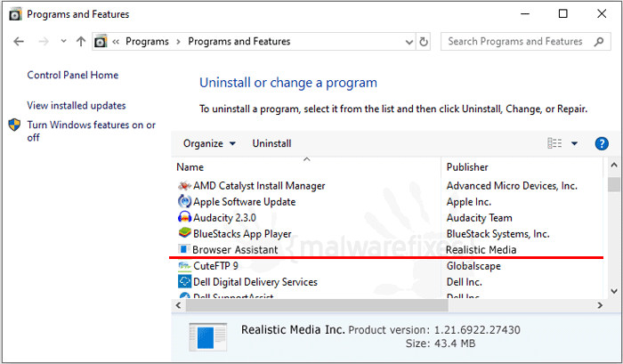
Task: Open the Organize dropdown menu
Action: 209,143
